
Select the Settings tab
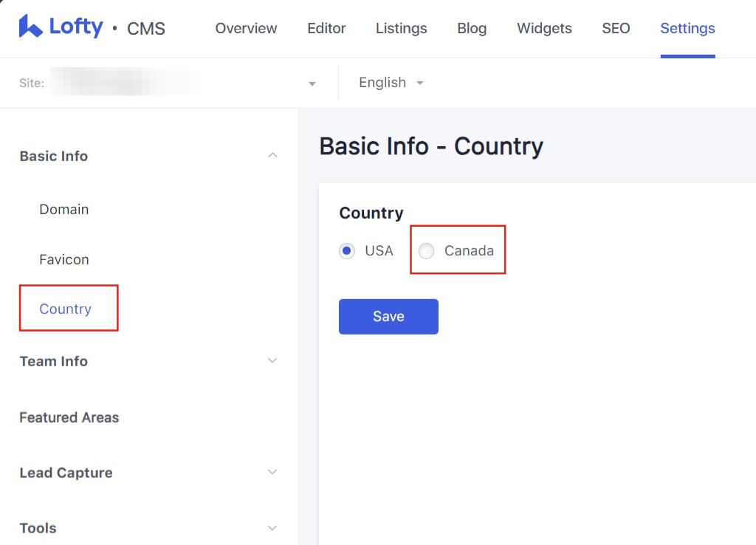(x=687, y=29)
